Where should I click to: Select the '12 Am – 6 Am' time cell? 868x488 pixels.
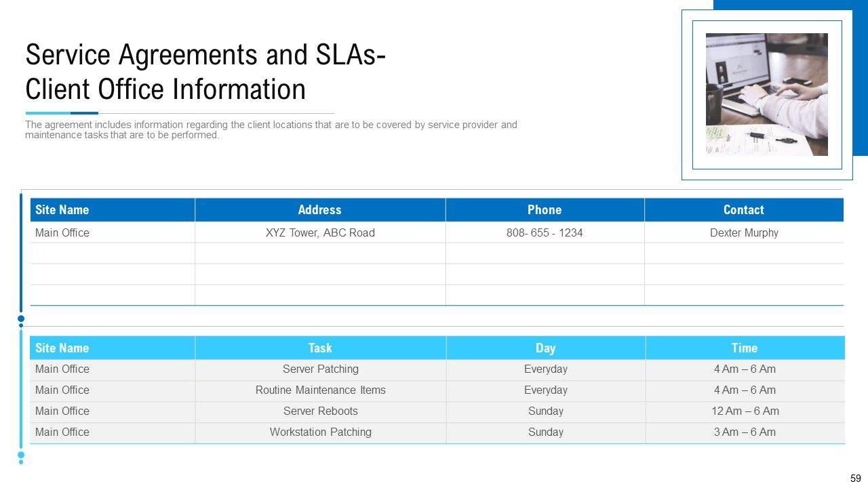pos(745,411)
